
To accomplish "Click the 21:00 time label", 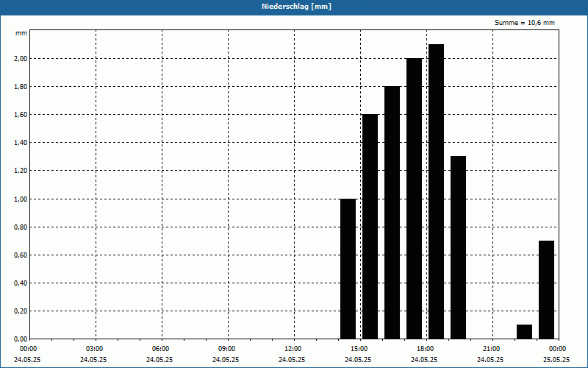I will [x=492, y=349].
